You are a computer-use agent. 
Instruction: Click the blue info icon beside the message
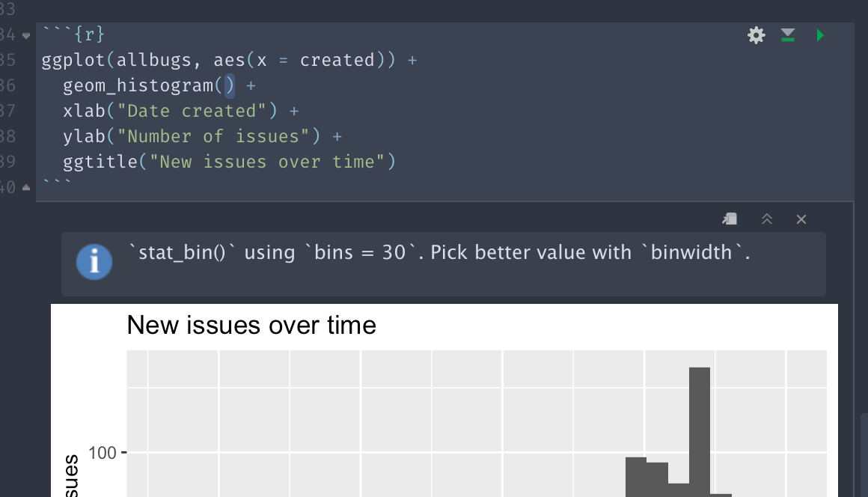pos(94,262)
